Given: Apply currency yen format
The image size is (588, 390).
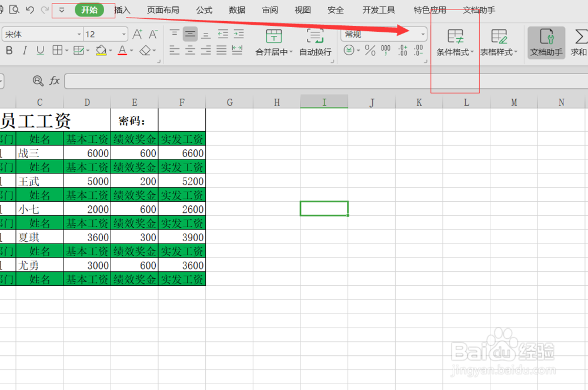Looking at the screenshot, I should tap(349, 50).
